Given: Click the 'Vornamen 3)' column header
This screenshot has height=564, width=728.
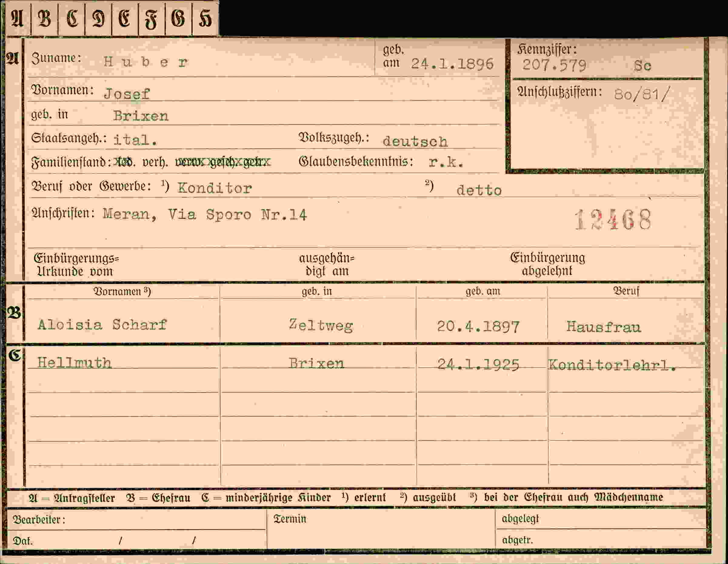Looking at the screenshot, I should tap(122, 291).
